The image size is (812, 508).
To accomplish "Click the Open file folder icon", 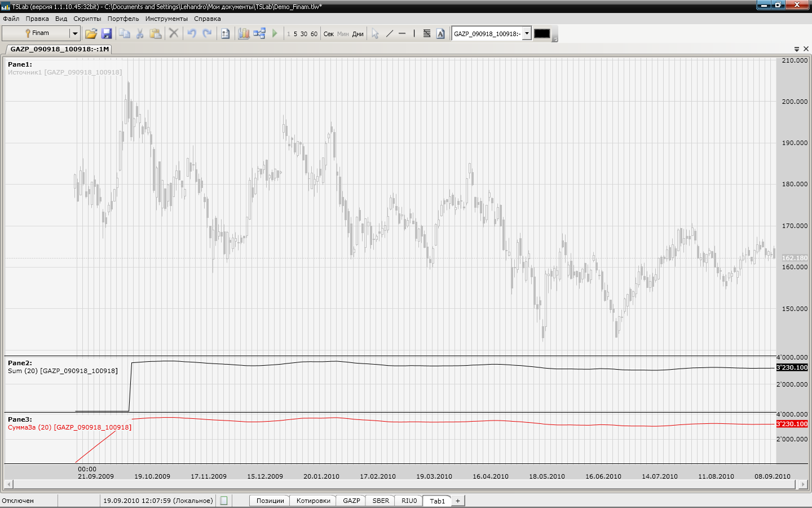I will click(x=91, y=34).
